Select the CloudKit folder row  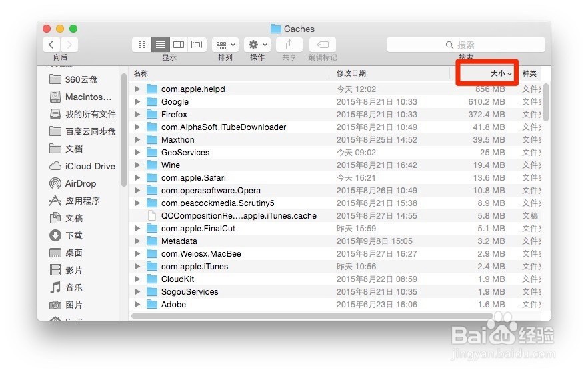tap(335, 279)
